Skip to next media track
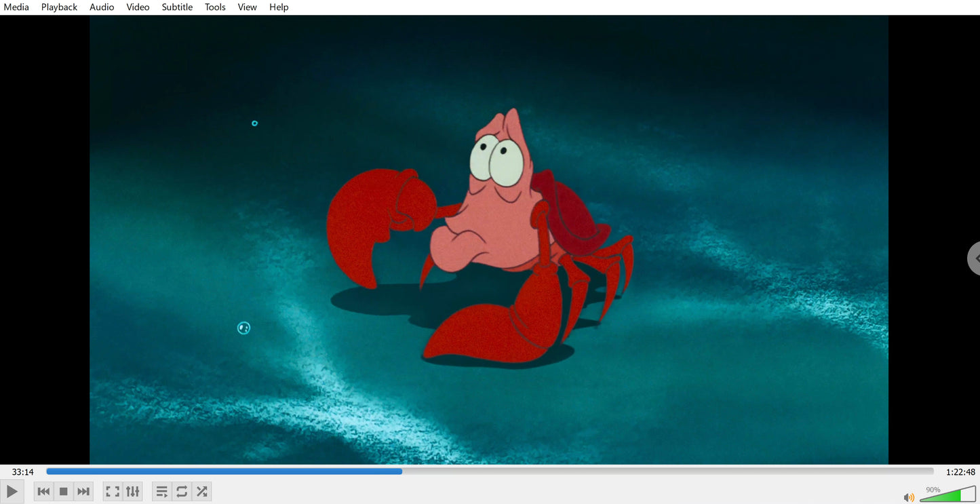 coord(83,492)
